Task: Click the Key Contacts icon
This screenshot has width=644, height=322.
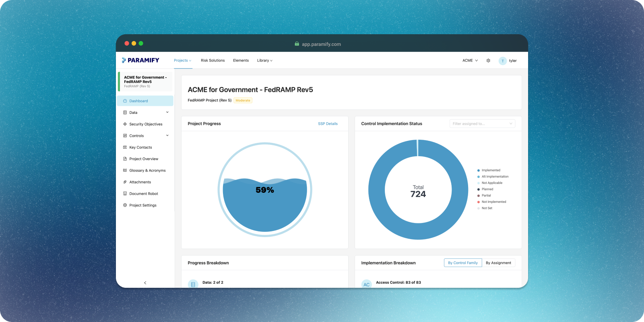Action: coord(125,147)
